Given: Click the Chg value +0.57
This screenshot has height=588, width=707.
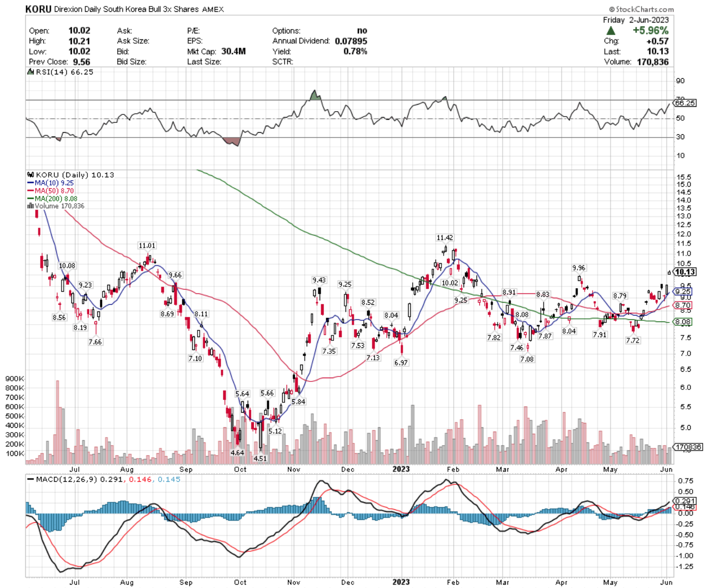Looking at the screenshot, I should [x=658, y=41].
